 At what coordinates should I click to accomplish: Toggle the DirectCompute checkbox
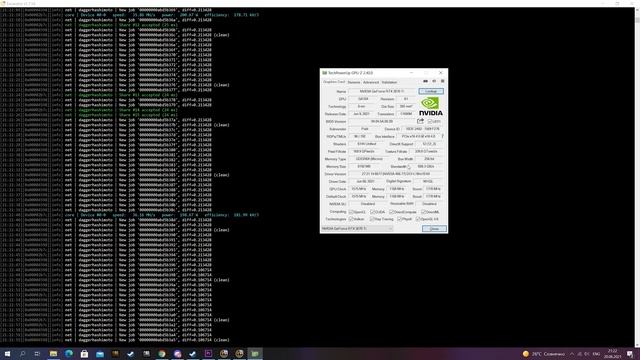pyautogui.click(x=391, y=212)
